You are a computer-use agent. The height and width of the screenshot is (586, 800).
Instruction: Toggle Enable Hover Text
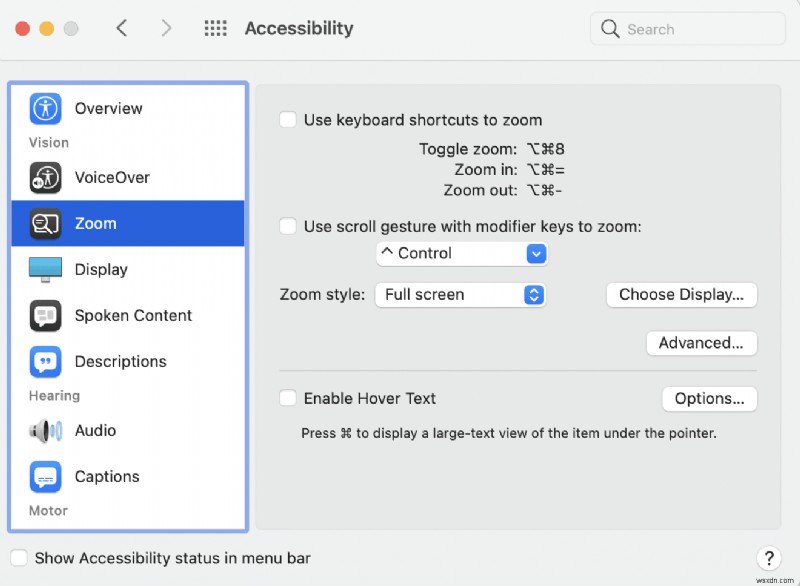288,398
